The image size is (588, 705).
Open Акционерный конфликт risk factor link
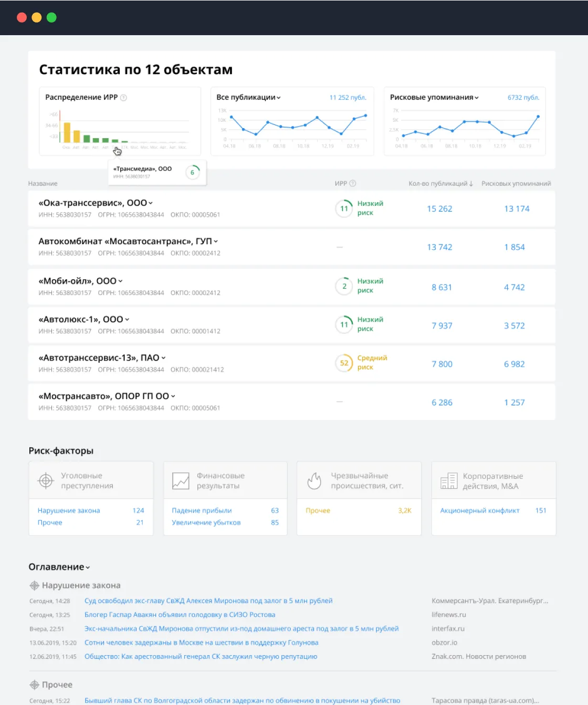tap(480, 510)
